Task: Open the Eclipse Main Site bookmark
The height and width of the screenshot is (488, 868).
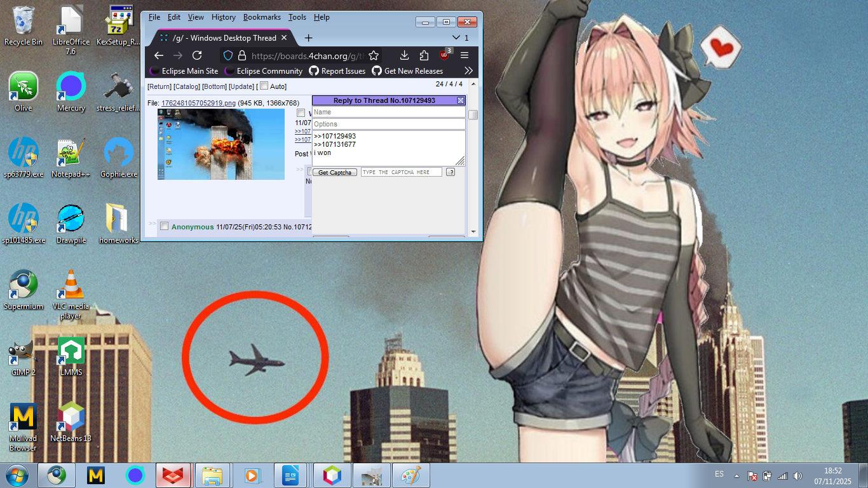Action: pyautogui.click(x=184, y=71)
